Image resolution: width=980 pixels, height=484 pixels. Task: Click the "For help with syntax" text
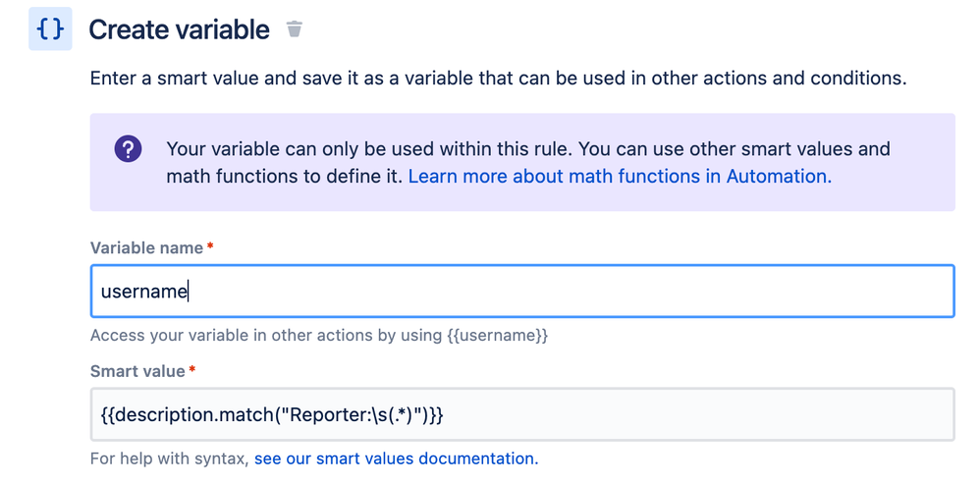pyautogui.click(x=169, y=458)
